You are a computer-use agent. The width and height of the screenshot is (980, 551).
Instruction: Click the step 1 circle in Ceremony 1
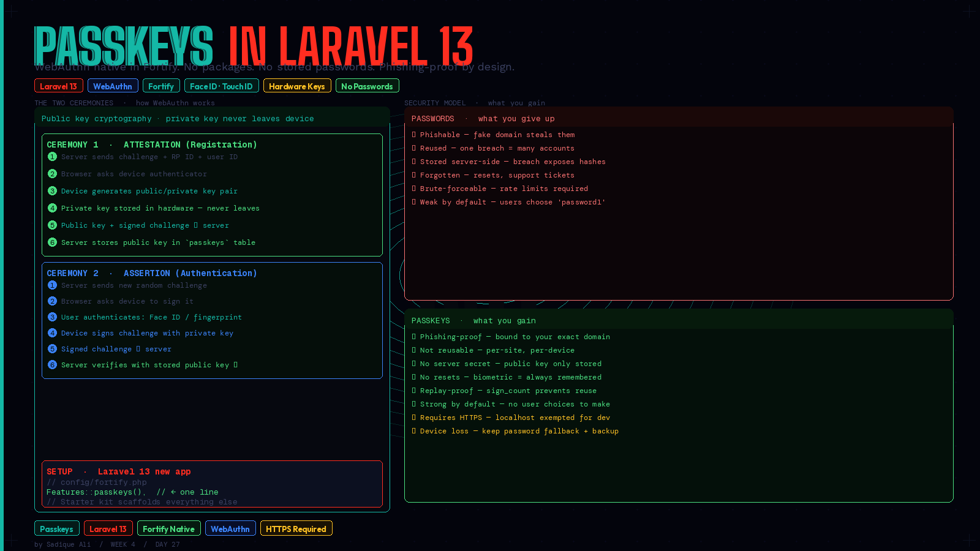(x=52, y=157)
